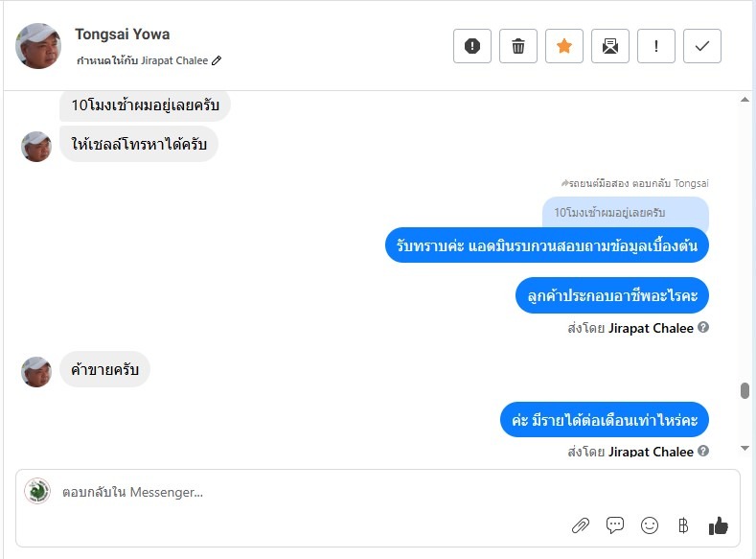
Task: Click the Baht payment request icon
Action: click(x=683, y=524)
